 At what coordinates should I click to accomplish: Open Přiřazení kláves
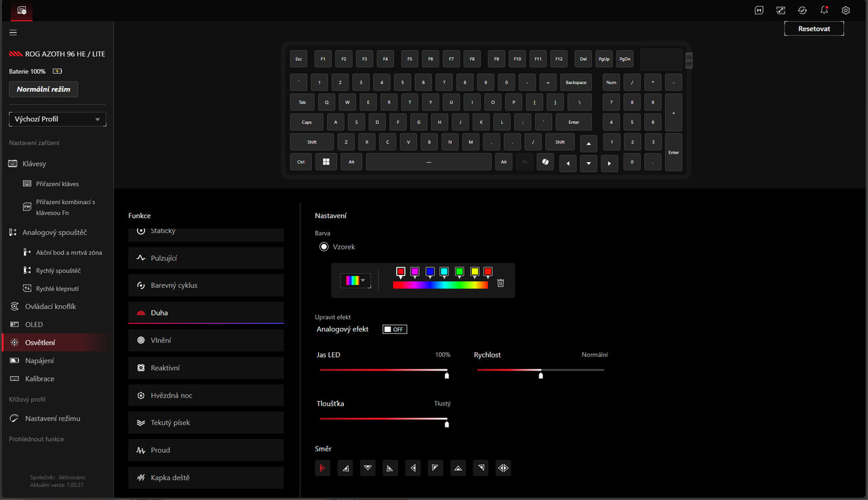pyautogui.click(x=57, y=184)
